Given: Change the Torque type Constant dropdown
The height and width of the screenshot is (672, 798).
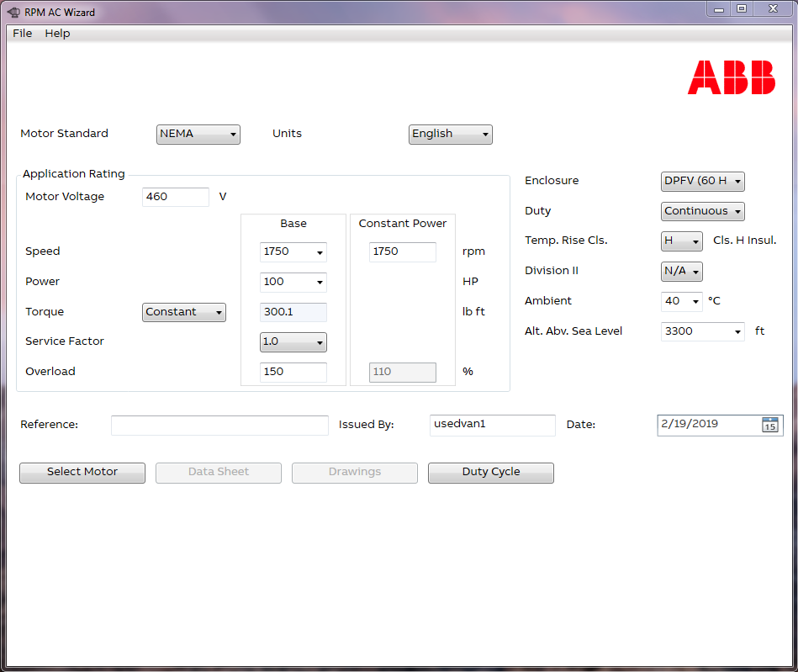Looking at the screenshot, I should 184,313.
